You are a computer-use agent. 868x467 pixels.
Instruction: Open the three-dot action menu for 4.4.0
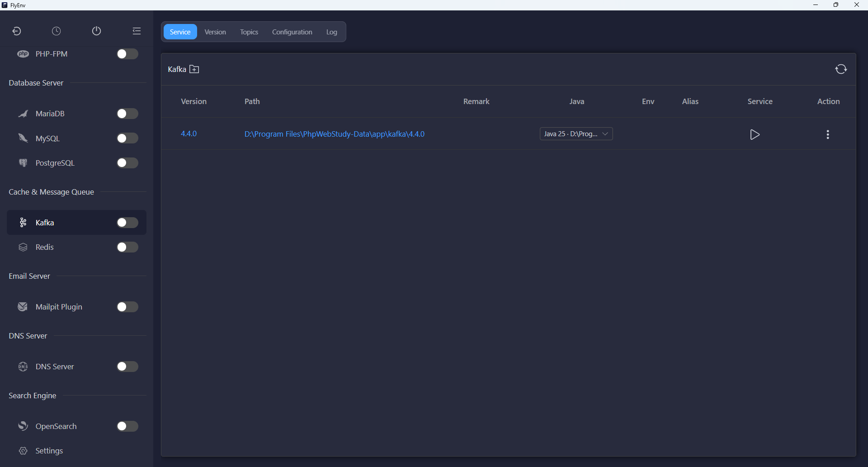(828, 134)
